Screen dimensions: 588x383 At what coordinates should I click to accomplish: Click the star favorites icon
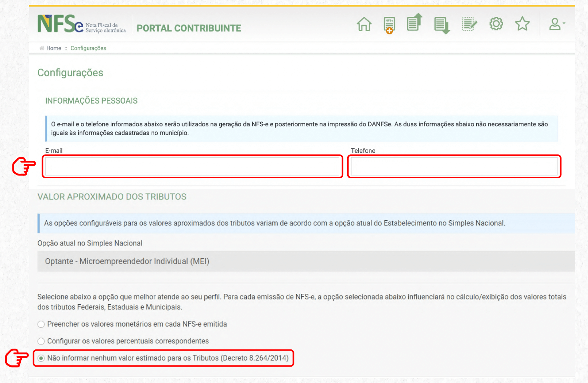click(x=522, y=24)
